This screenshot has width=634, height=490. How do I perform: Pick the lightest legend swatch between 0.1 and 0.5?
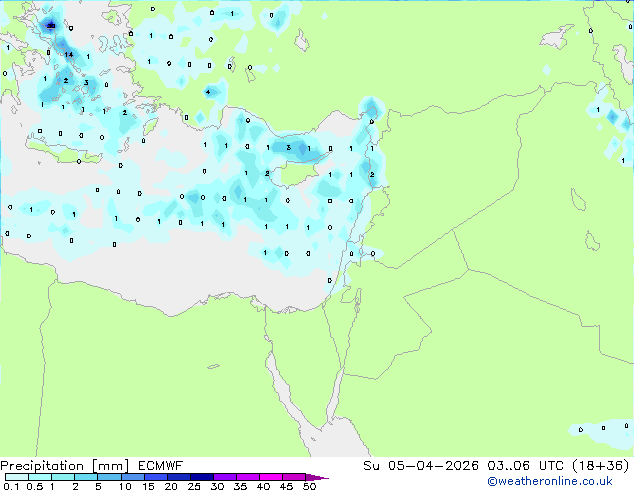tap(17, 477)
